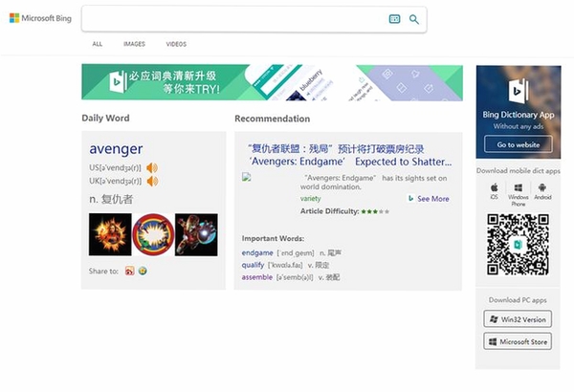Download the Win32 Version
The height and width of the screenshot is (392, 574).
(518, 319)
